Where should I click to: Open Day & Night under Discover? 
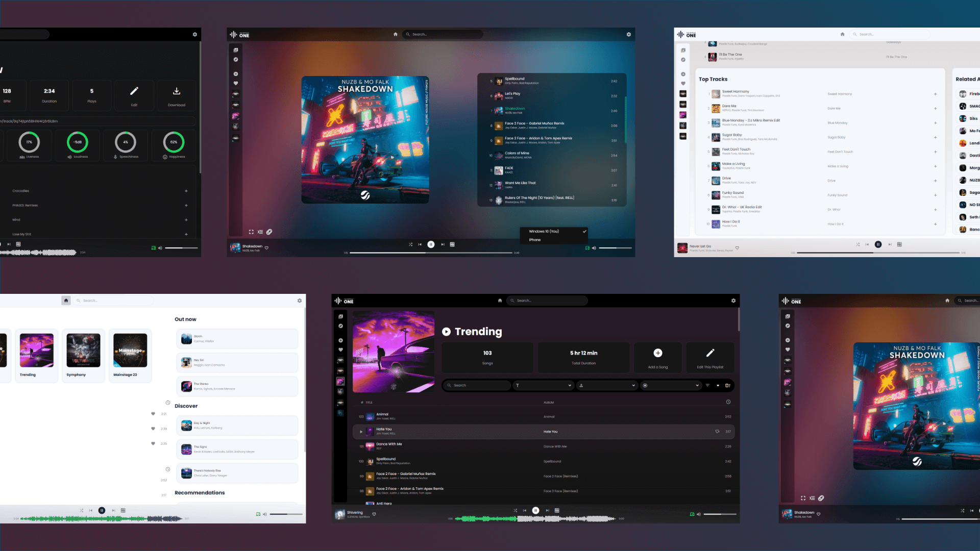coord(237,425)
